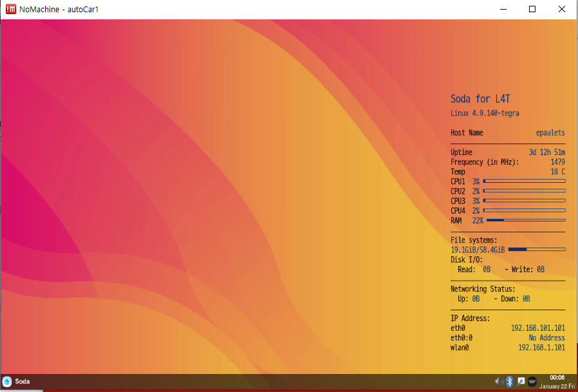This screenshot has height=392, width=578.
Task: Click the Soda label in the taskbar
Action: 23,381
